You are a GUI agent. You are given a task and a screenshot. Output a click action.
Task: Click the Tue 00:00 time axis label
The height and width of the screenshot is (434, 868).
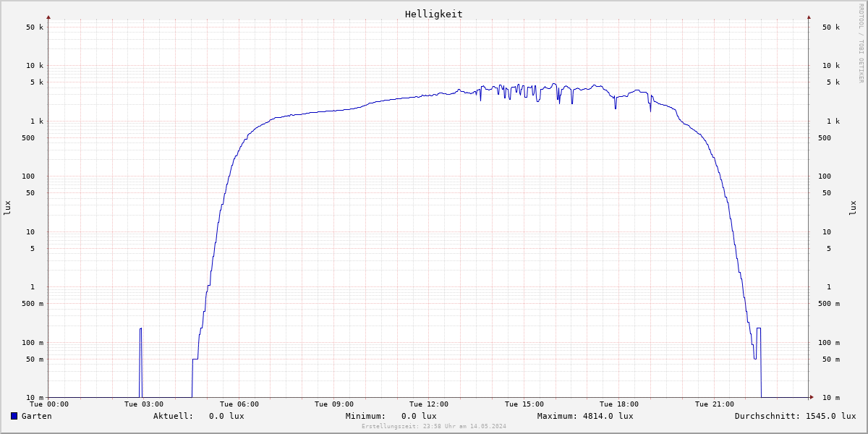tap(49, 404)
